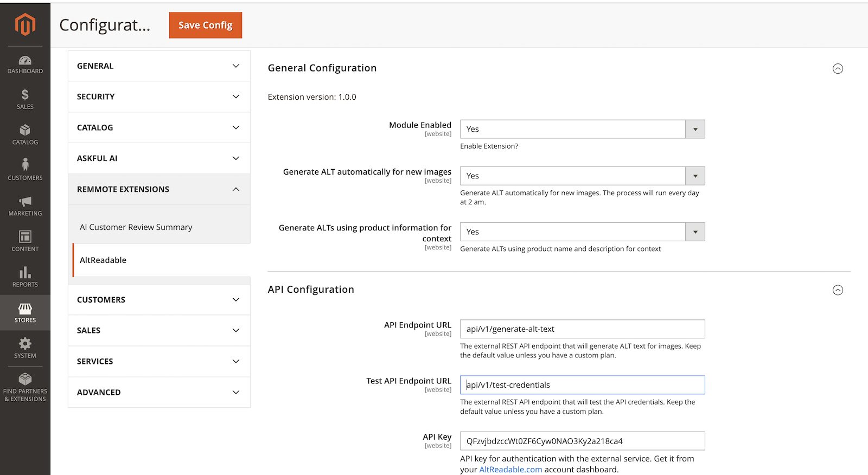Click the Magento logo icon
This screenshot has width=868, height=475.
(25, 24)
